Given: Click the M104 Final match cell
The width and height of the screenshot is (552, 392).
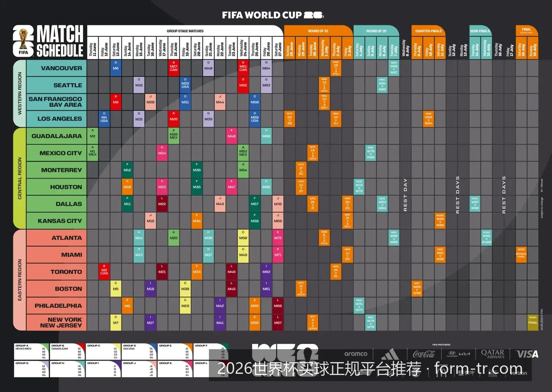Looking at the screenshot, I should click(533, 323).
